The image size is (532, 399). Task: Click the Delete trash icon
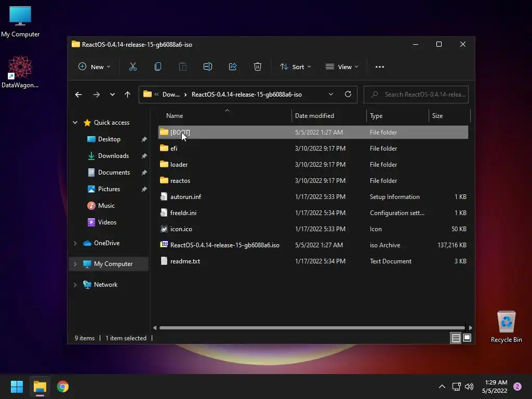[x=258, y=67]
